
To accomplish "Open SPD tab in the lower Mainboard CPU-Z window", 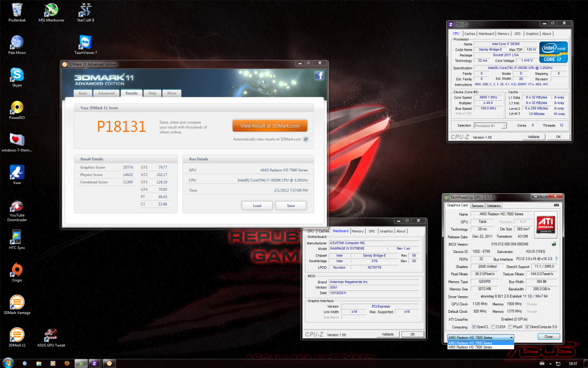I will pos(372,231).
